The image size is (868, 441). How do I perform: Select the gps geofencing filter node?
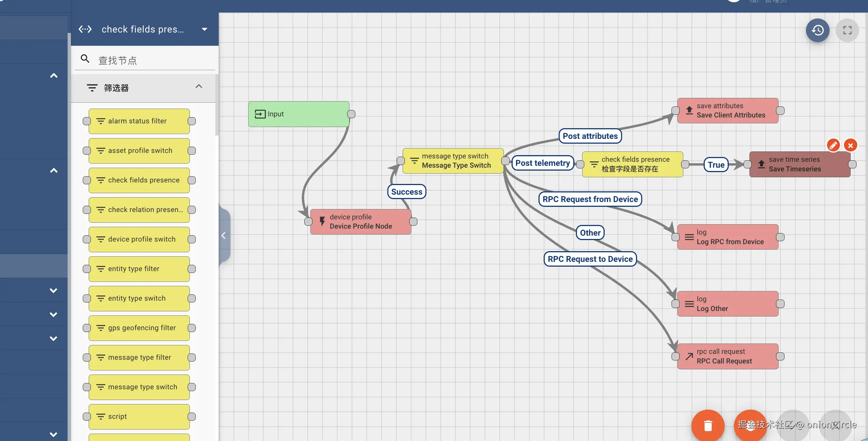[139, 328]
